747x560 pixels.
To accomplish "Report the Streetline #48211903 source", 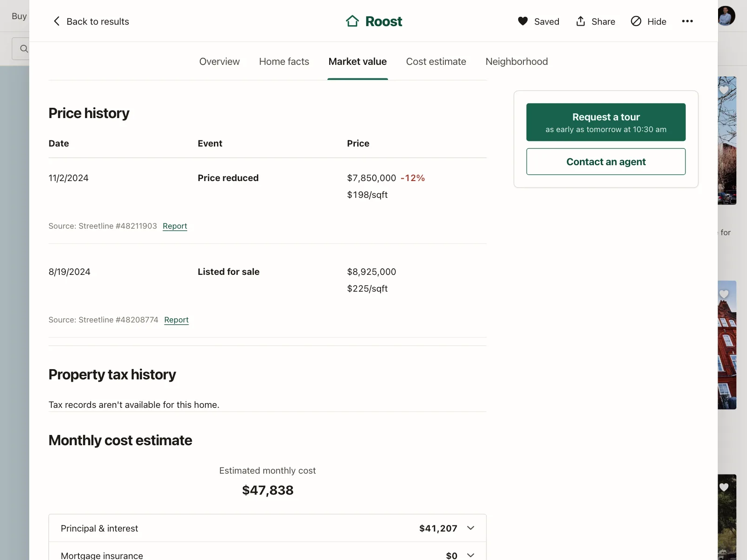I will pos(175,226).
